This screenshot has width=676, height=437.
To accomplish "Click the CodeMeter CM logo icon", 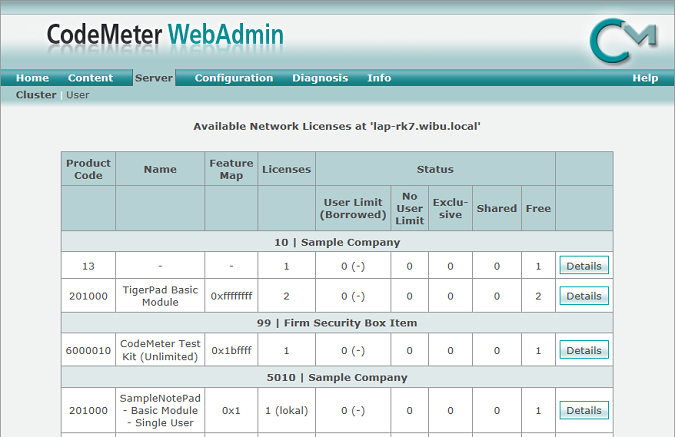I will coord(623,41).
